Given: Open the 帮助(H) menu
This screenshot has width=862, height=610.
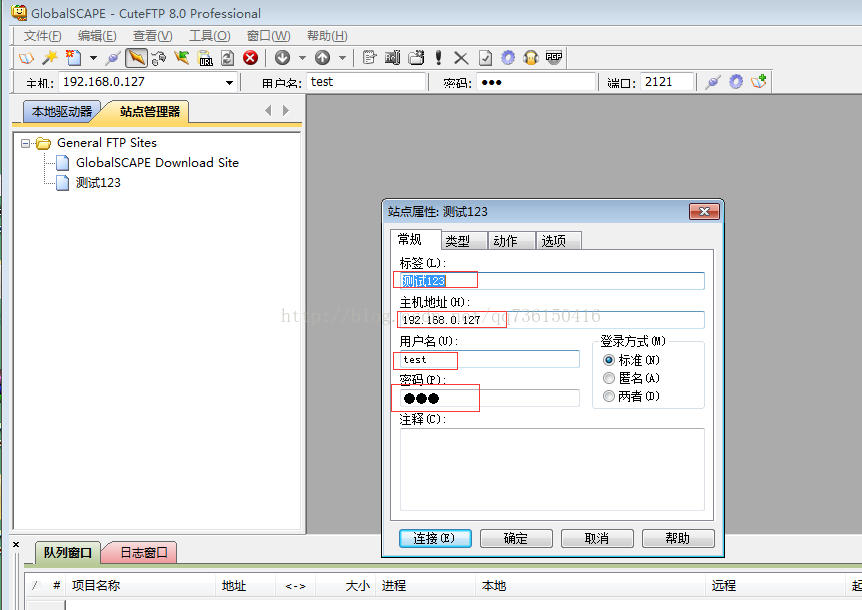Looking at the screenshot, I should pos(327,36).
